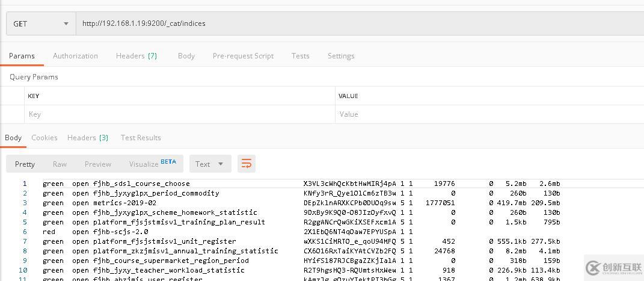The image size is (644, 281).
Task: Select the response Body tab
Action: [x=13, y=138]
